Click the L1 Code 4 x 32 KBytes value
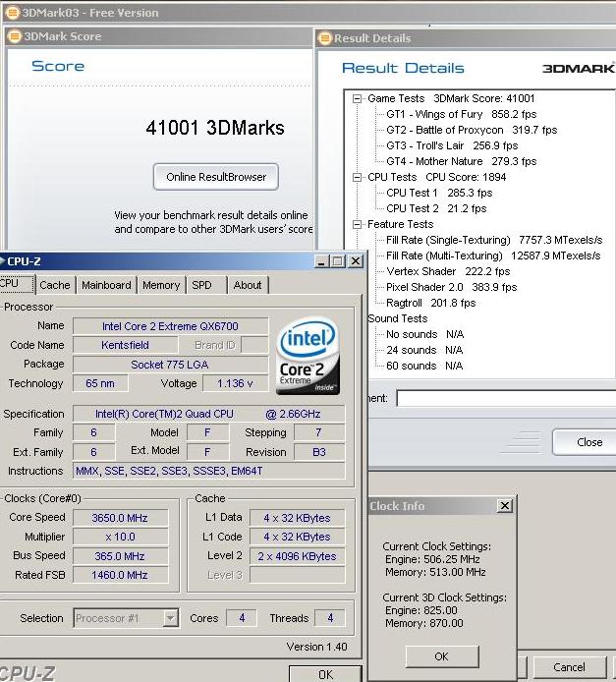 (298, 537)
